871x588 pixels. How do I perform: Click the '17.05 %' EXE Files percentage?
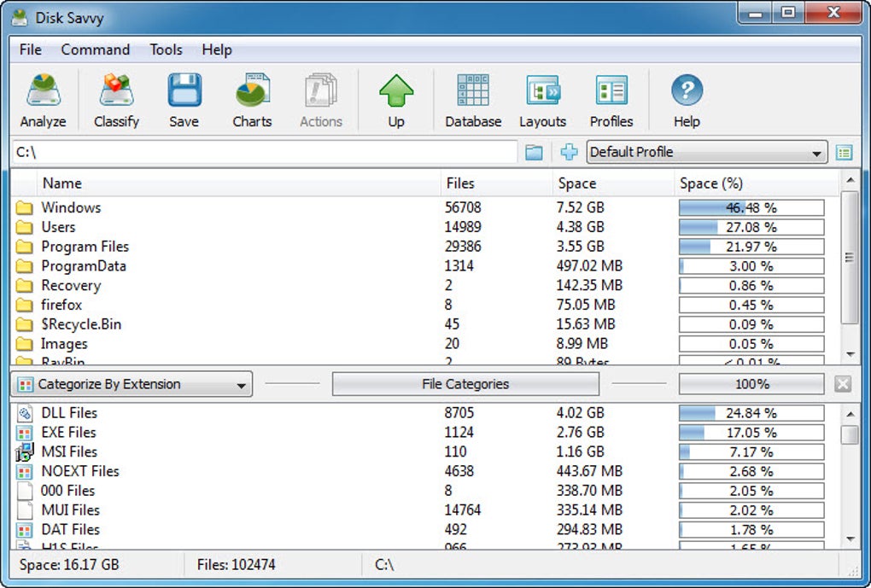click(x=751, y=433)
